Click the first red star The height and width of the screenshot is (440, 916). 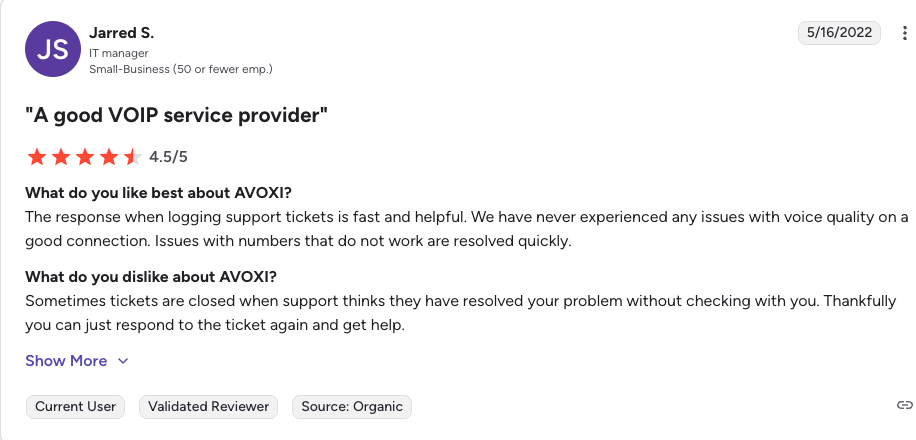coord(37,157)
